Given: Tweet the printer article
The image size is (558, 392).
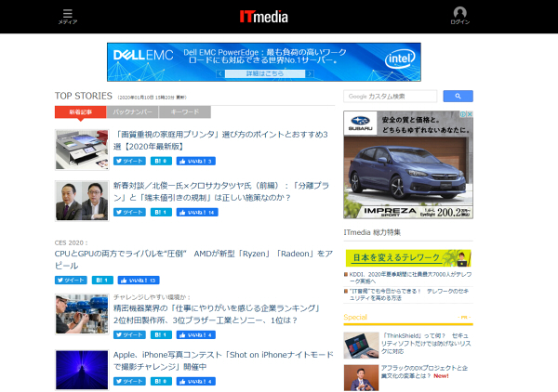Looking at the screenshot, I should tap(129, 161).
